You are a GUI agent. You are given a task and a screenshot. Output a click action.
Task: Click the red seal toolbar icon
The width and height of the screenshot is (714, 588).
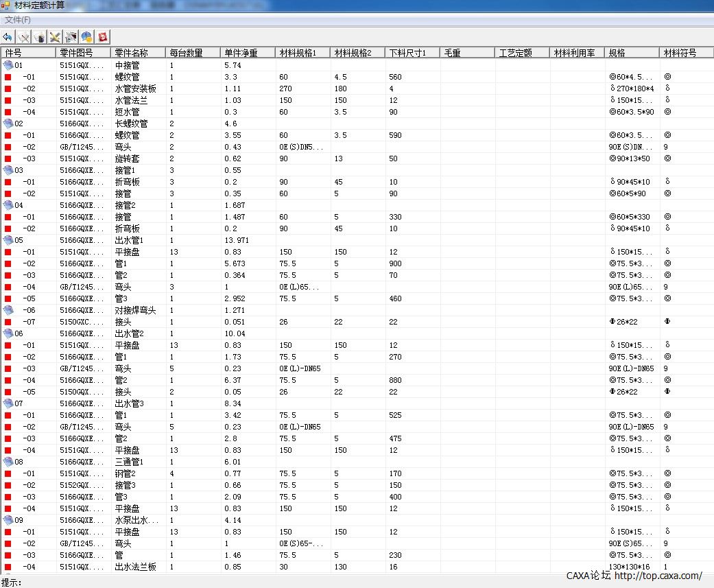pos(103,37)
